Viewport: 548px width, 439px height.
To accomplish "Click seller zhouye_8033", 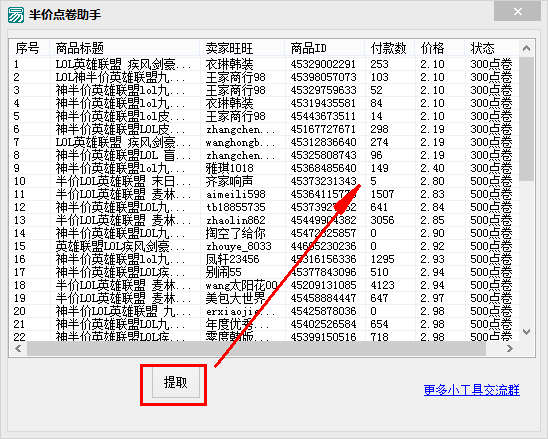I will coord(238,246).
